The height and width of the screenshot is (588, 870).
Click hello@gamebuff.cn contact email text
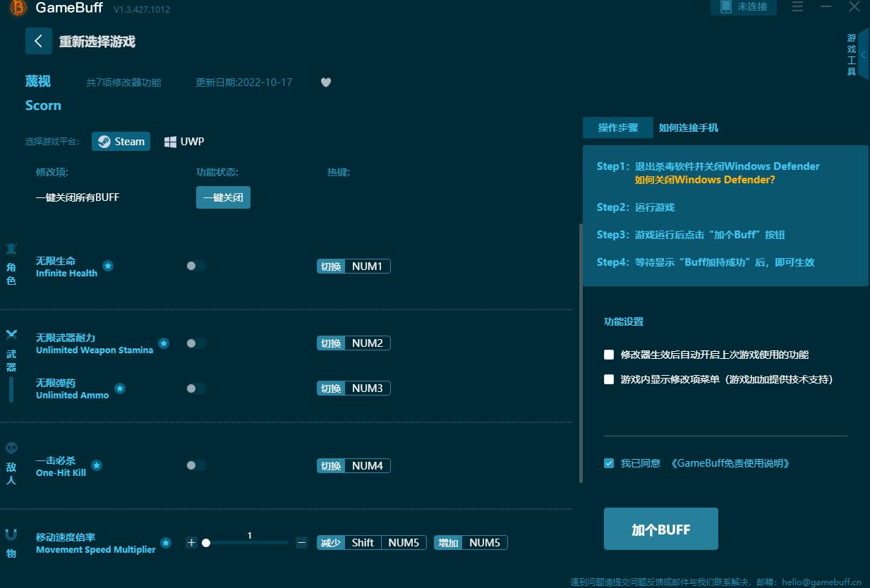pyautogui.click(x=821, y=582)
